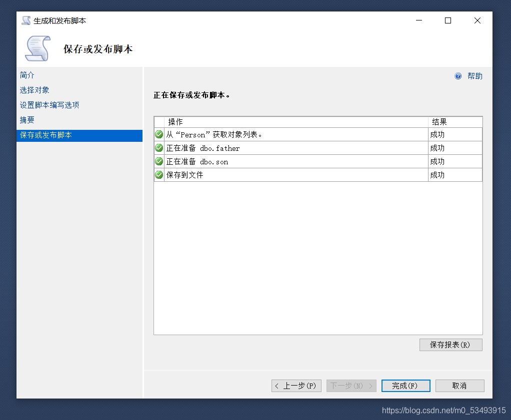Select the 简介 step in sidebar

[x=27, y=75]
